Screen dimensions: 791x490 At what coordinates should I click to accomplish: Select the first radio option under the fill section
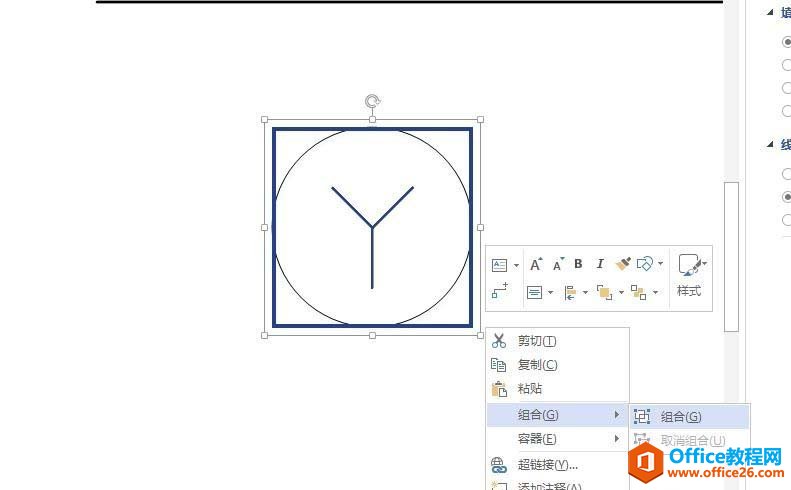coord(787,42)
